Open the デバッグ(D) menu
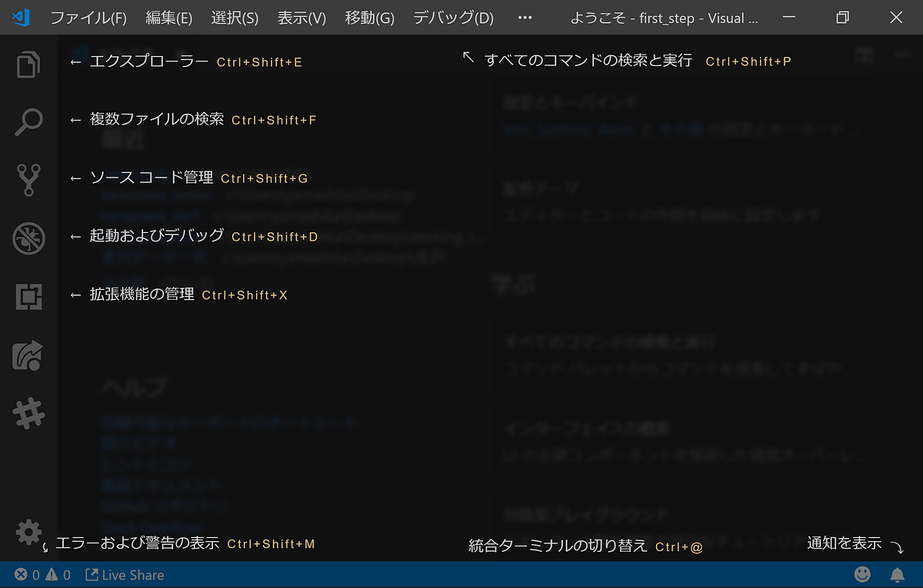Viewport: 923px width, 588px height. tap(453, 18)
